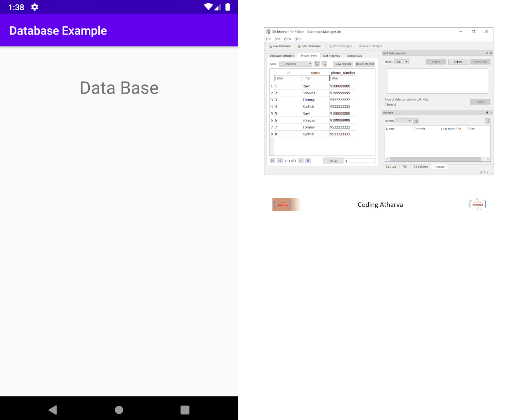Open the SQL Log tab
Image resolution: width=516 pixels, height=420 pixels.
[391, 166]
